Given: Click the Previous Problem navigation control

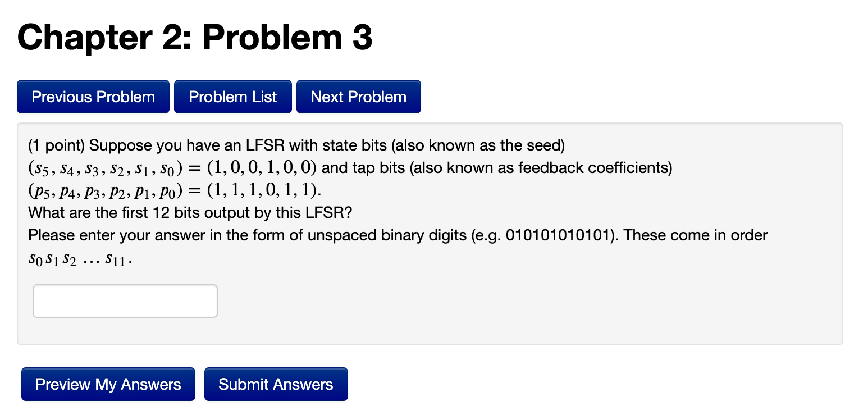Looking at the screenshot, I should click(x=93, y=97).
